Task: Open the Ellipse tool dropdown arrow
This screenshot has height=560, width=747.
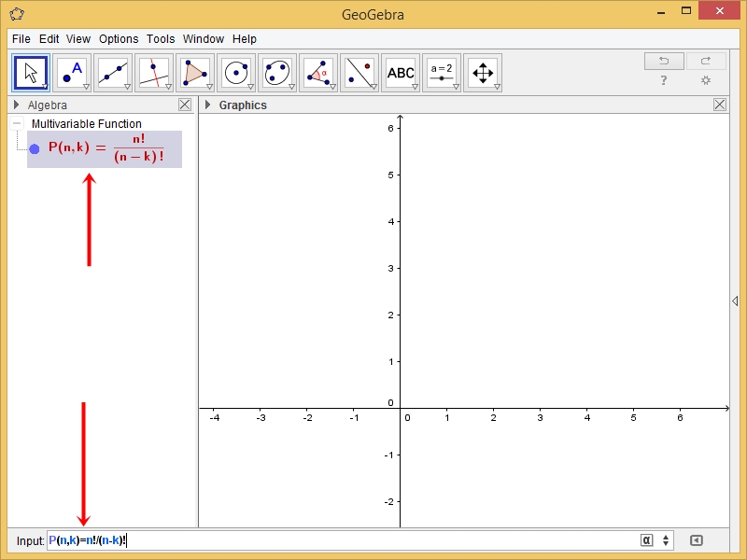Action: point(291,87)
